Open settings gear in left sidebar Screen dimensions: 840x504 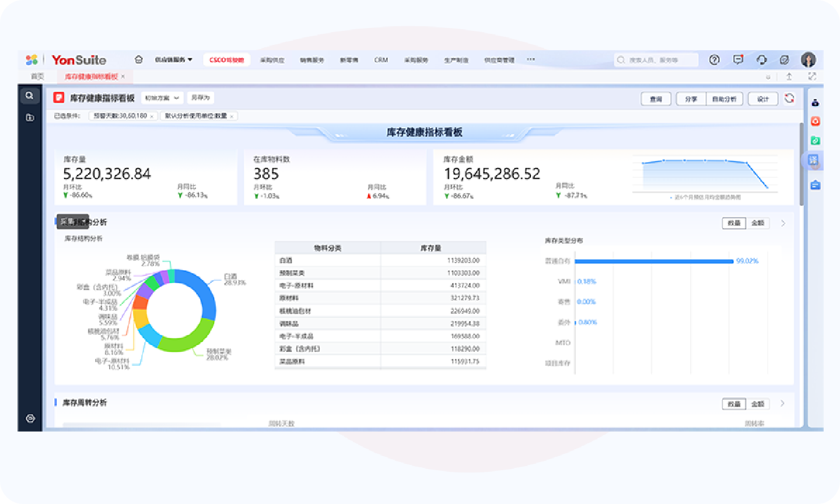click(x=30, y=418)
